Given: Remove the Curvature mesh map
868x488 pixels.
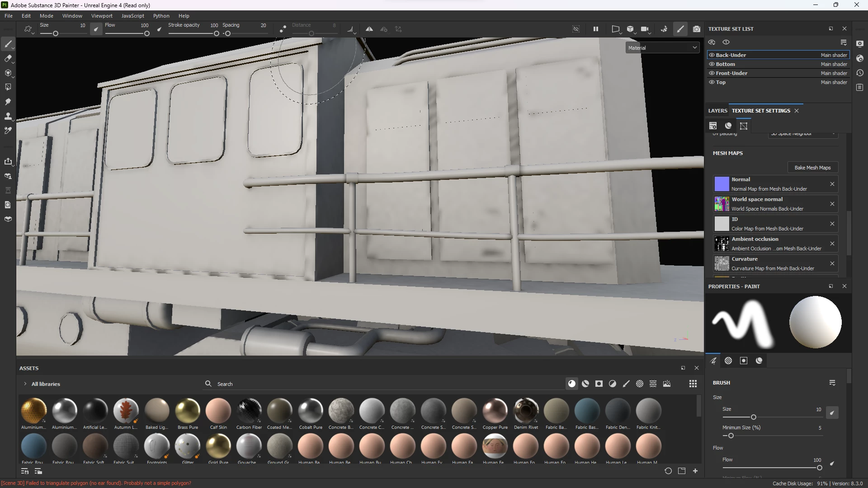Looking at the screenshot, I should pos(832,263).
